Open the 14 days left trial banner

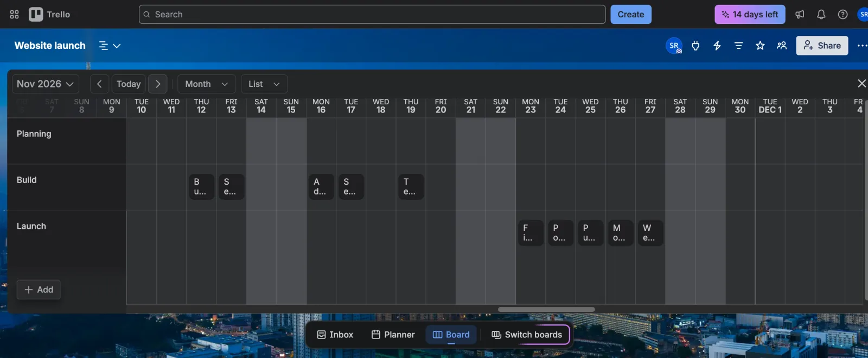point(750,15)
